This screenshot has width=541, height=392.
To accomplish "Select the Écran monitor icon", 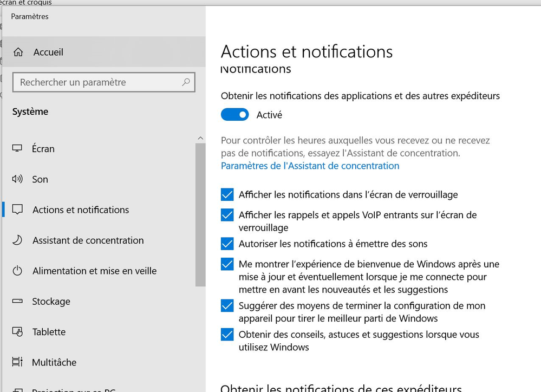I will 17,148.
